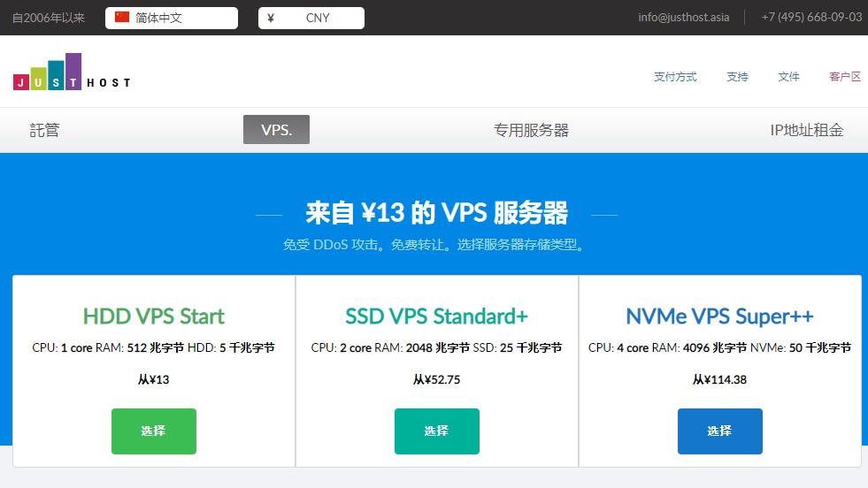Open the 文件 documents link
The image size is (868, 488).
(789, 76)
